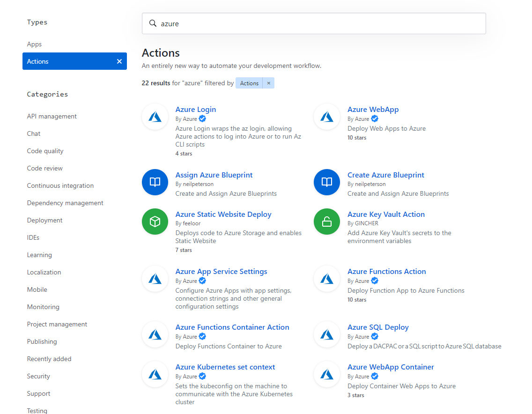Image resolution: width=532 pixels, height=414 pixels.
Task: Open the Azure Functions Action link
Action: pyautogui.click(x=386, y=271)
